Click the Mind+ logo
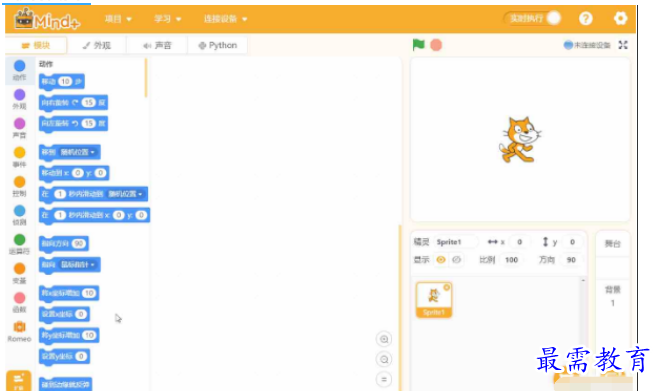 tap(47, 19)
